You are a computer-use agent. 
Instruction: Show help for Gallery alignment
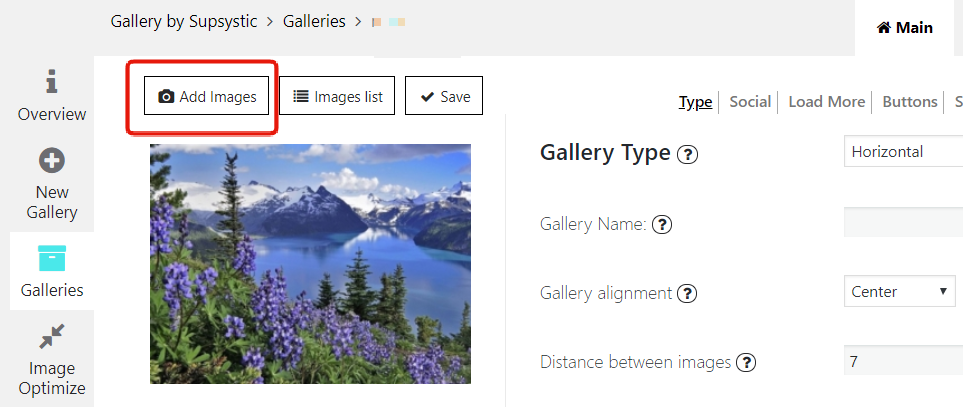pos(687,293)
